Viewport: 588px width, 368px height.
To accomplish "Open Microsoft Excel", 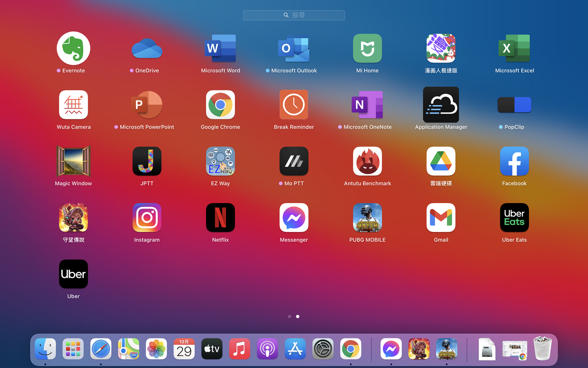I will tap(514, 48).
